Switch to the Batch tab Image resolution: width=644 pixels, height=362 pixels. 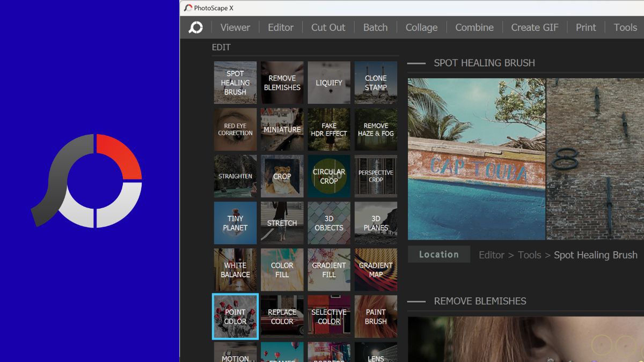tap(375, 27)
